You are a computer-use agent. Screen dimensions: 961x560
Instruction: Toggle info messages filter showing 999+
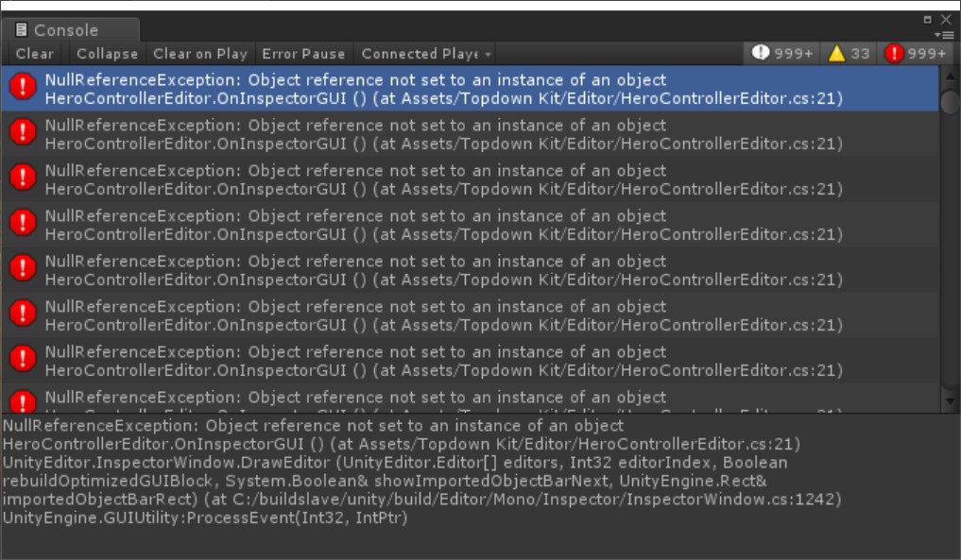782,53
